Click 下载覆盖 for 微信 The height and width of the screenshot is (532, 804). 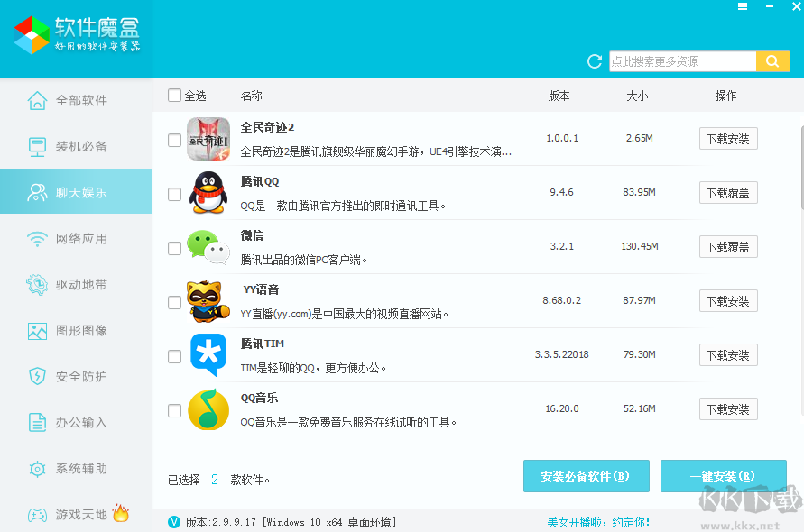click(x=728, y=247)
